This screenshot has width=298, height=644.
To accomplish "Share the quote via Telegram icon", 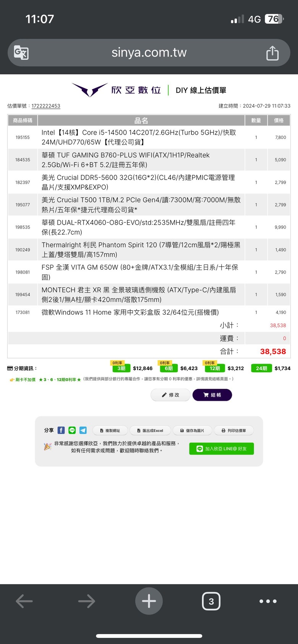I will point(83,430).
